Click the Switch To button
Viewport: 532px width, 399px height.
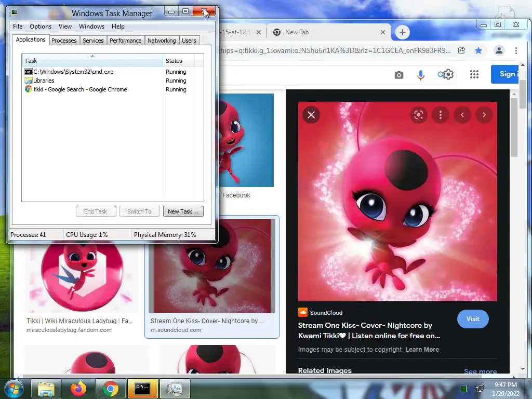(x=139, y=211)
